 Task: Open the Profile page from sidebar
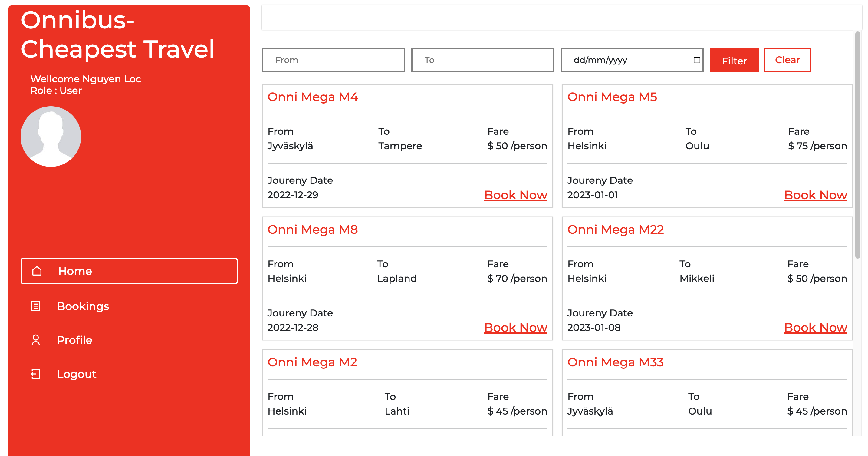(74, 340)
